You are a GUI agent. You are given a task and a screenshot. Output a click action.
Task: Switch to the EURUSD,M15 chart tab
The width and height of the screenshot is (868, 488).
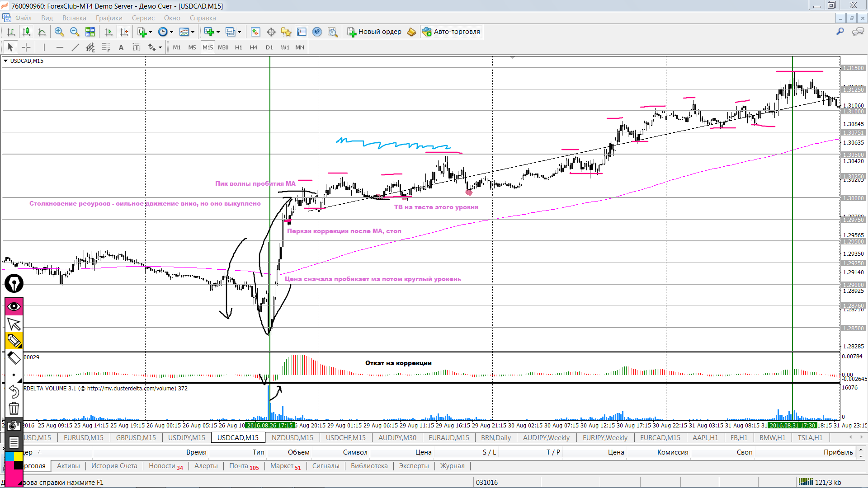[x=83, y=437]
